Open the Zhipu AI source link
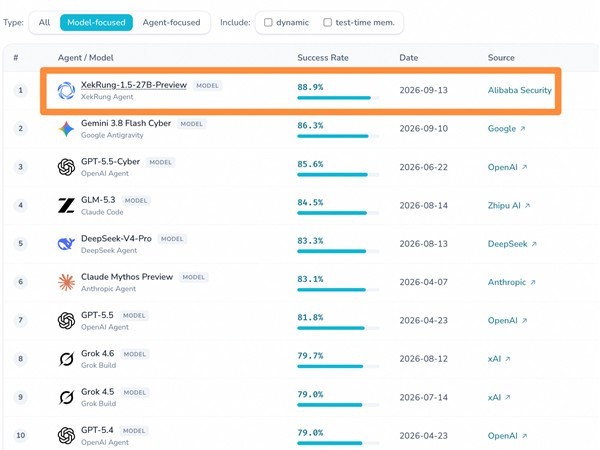Screen dimensions: 600x450 [504, 205]
